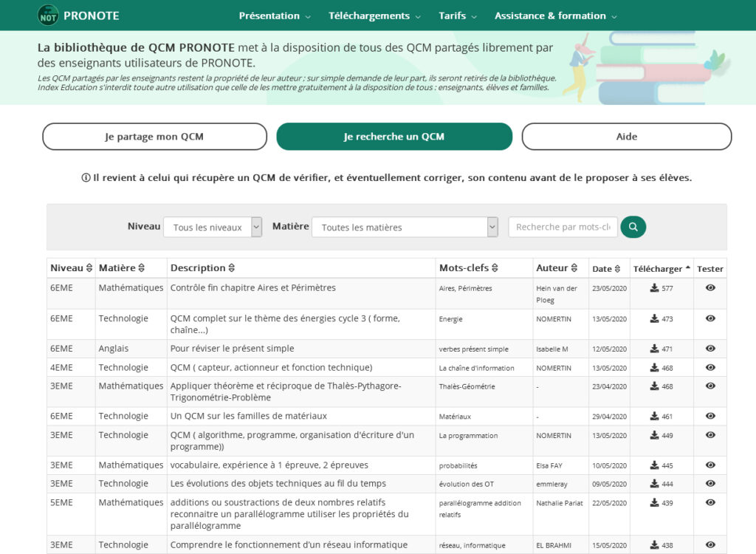Sort table by Matière column arrows
756x554 pixels.
pos(141,268)
